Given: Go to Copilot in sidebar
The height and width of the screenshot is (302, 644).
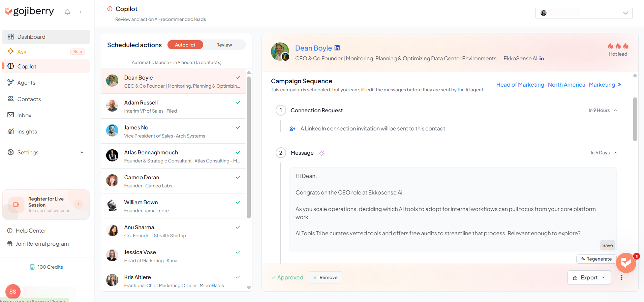Looking at the screenshot, I should tap(46, 66).
